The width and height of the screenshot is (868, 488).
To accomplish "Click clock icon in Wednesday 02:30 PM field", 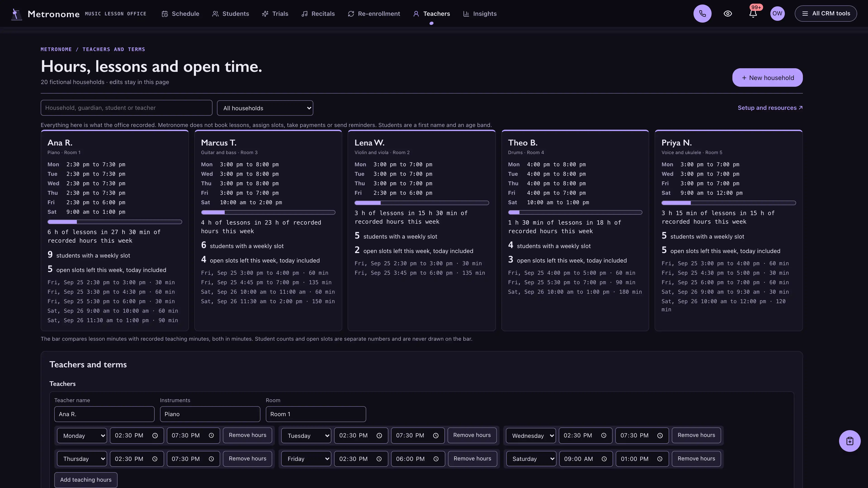I will point(604,435).
